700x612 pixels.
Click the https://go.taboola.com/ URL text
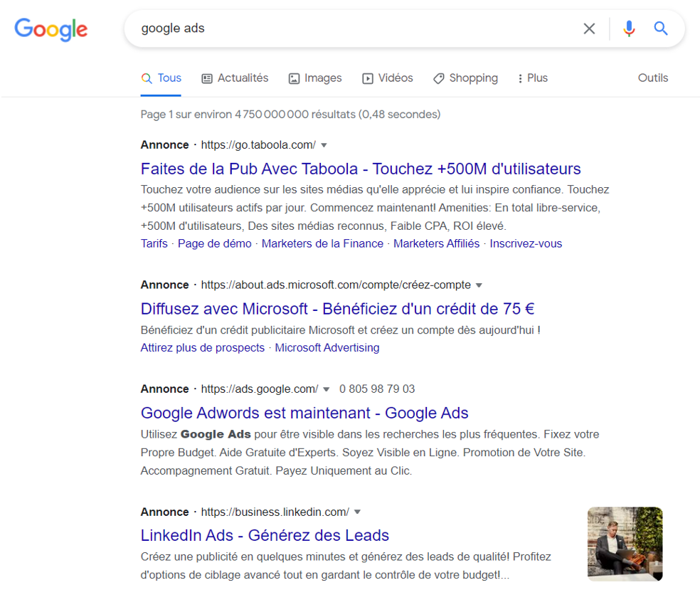click(258, 145)
